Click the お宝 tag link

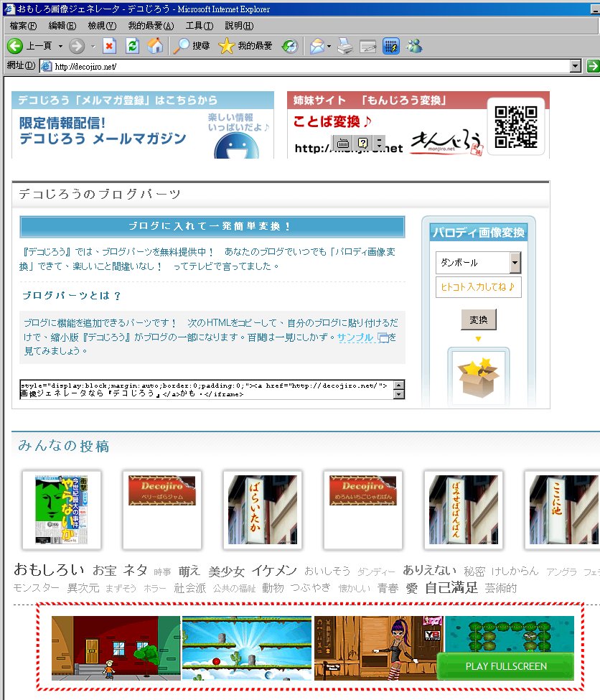[x=105, y=571]
